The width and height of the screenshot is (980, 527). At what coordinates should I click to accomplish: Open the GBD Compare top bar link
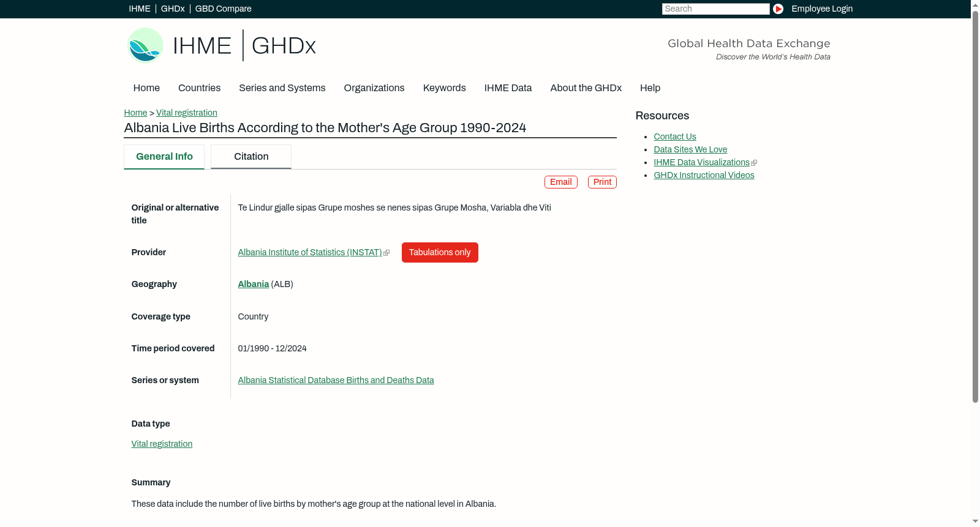tap(224, 9)
